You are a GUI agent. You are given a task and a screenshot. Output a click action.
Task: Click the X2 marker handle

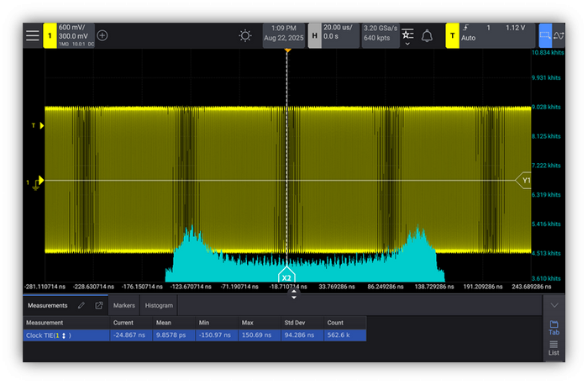click(286, 276)
